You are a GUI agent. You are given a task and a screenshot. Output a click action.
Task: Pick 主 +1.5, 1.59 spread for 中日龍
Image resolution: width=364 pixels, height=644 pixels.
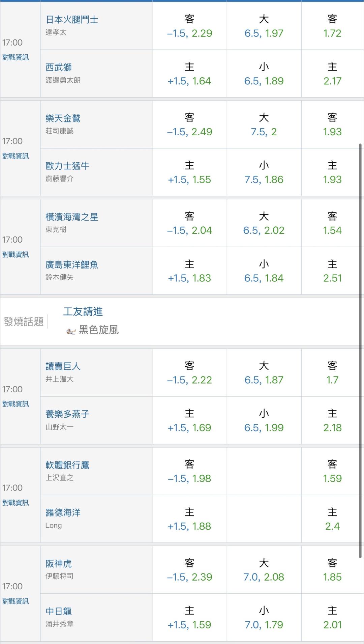[189, 618]
